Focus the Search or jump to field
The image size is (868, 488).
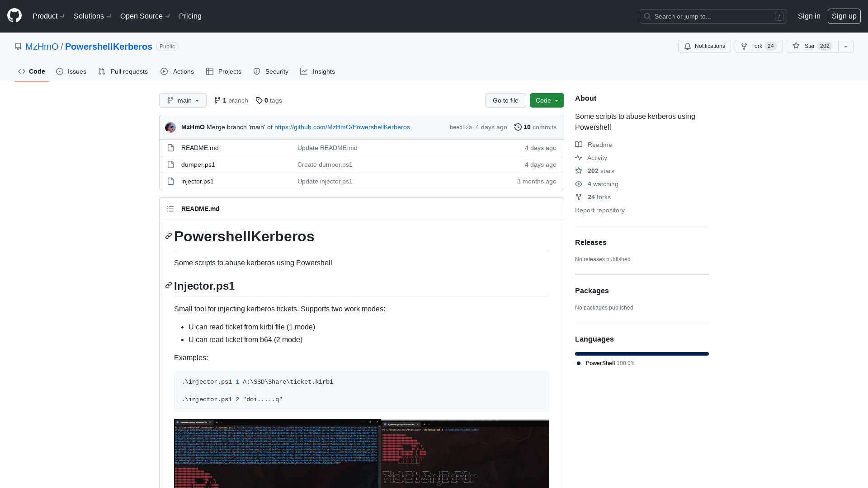pyautogui.click(x=713, y=16)
